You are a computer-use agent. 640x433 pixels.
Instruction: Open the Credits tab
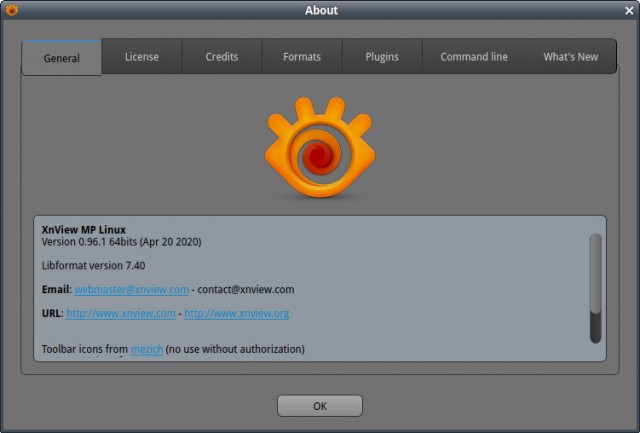222,56
